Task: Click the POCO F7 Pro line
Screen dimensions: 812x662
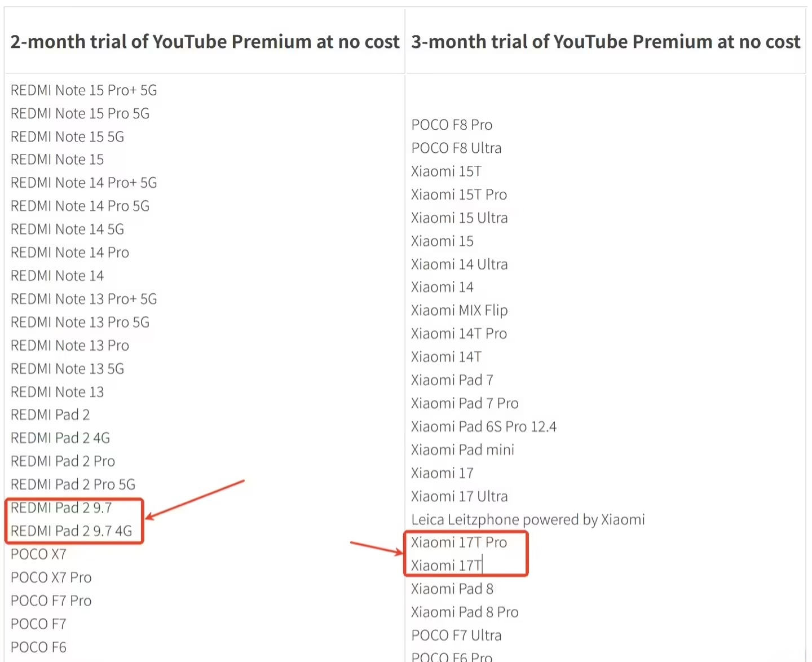Action: 51,601
